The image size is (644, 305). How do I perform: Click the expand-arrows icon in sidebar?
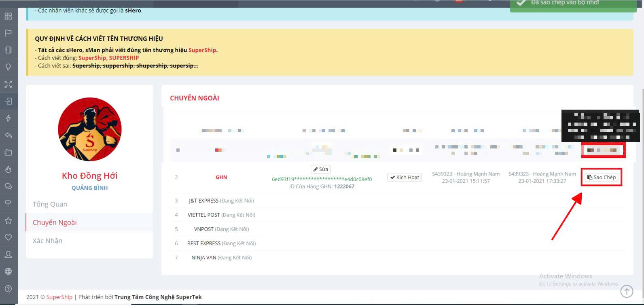tap(8, 84)
